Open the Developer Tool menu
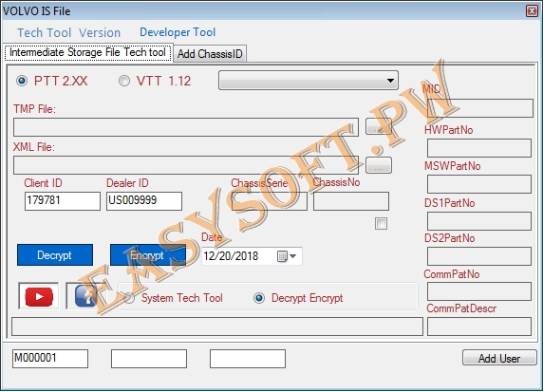543x392 pixels. 178,32
